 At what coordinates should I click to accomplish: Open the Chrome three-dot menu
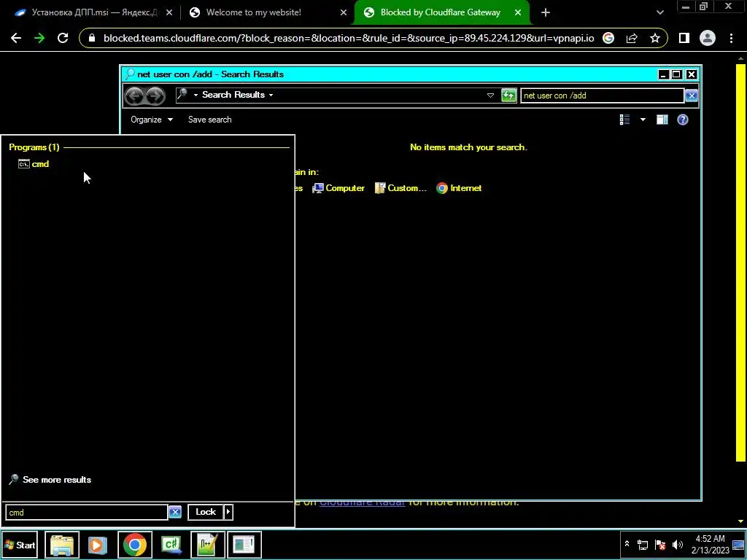coord(731,38)
